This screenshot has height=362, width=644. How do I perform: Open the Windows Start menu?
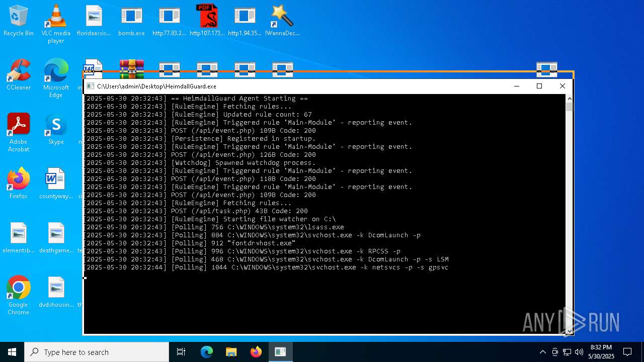click(12, 352)
